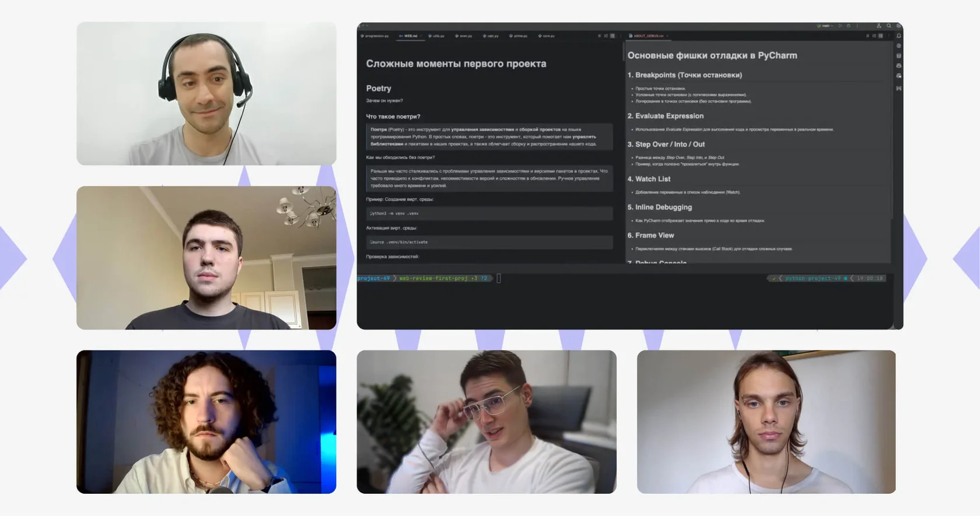Click the file icon on ABOUT_DEBUG tab

630,36
